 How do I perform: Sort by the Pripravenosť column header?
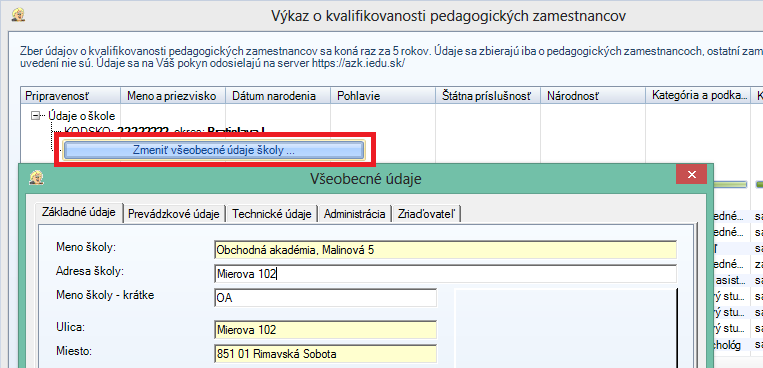tap(71, 96)
